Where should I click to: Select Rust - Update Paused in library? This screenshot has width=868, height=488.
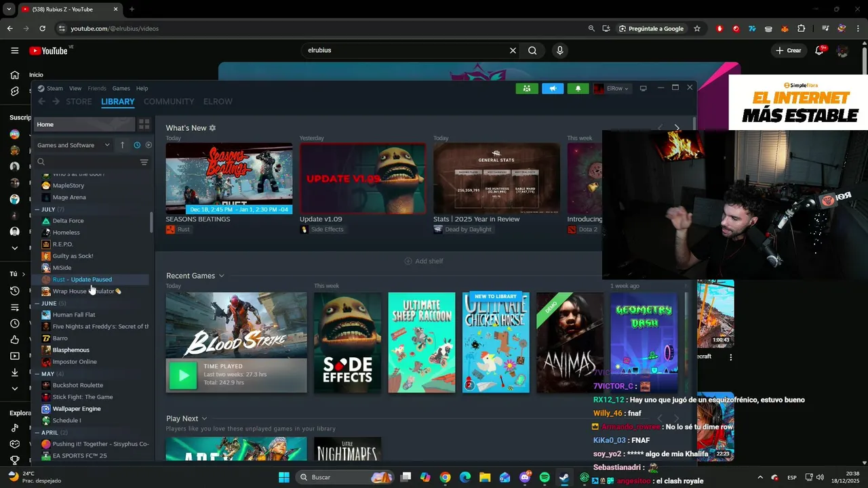pos(94,279)
